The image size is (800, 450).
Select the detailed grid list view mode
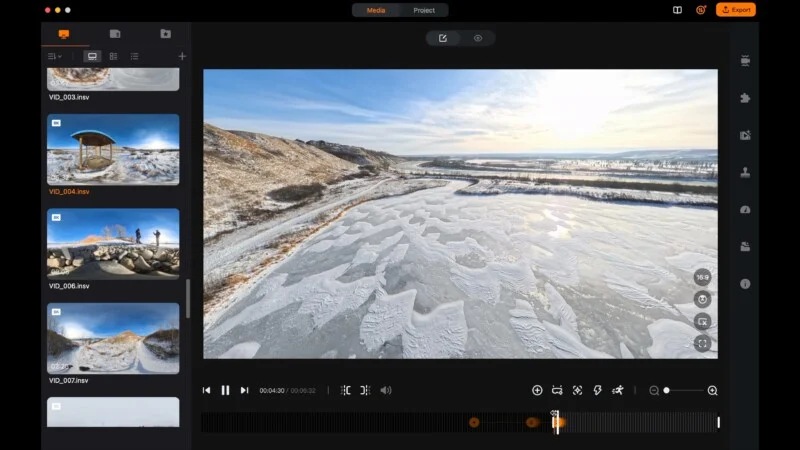tap(113, 56)
